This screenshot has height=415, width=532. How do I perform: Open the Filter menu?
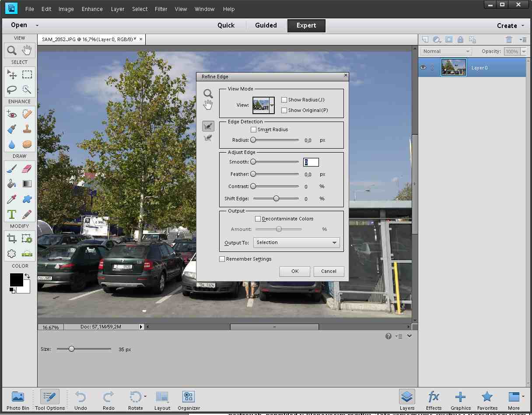click(161, 9)
